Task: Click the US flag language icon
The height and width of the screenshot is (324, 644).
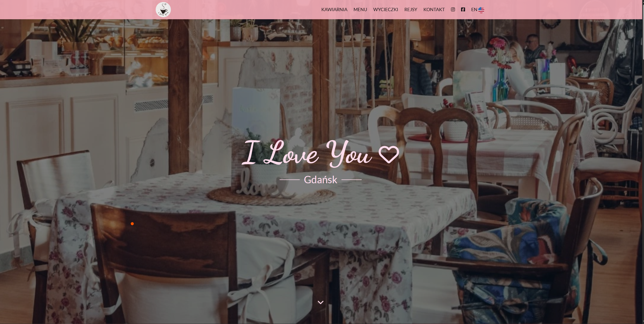Action: (x=481, y=10)
